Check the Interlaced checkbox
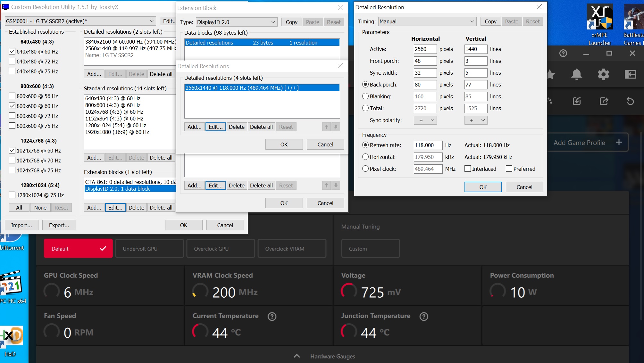This screenshot has height=363, width=644. tap(468, 169)
